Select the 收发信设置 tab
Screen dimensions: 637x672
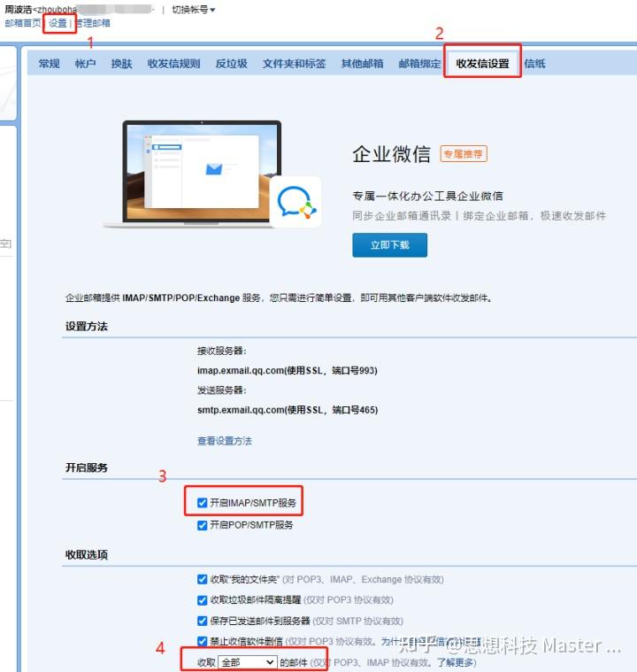(x=482, y=64)
